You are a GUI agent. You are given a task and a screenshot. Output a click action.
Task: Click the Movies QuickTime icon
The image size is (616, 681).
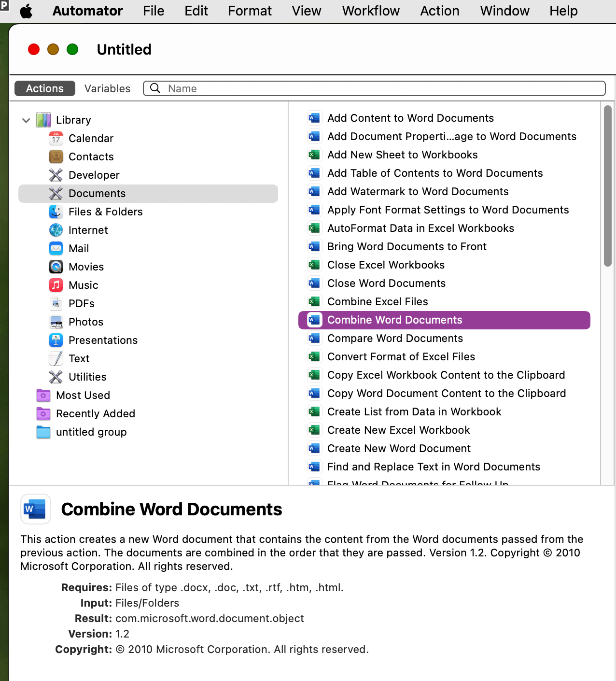(56, 267)
